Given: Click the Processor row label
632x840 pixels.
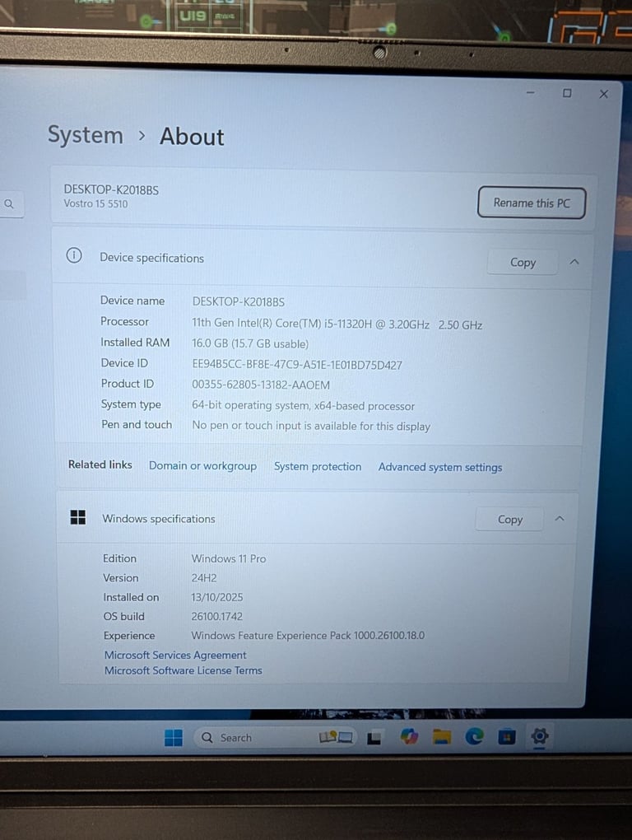Looking at the screenshot, I should click(x=125, y=321).
